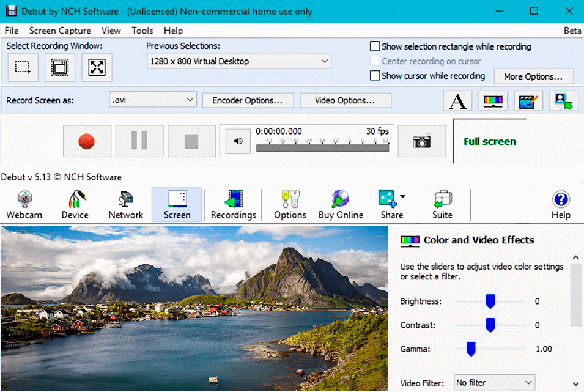Check Show cursor while recording

374,76
